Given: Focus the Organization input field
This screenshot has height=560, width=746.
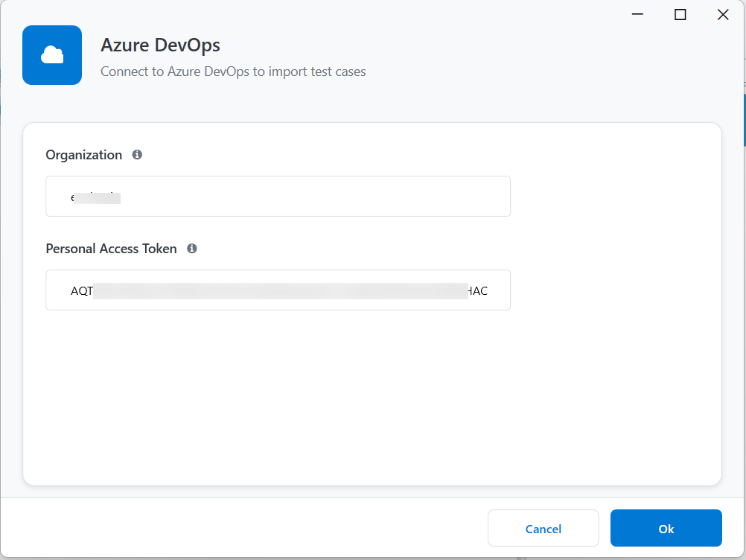Looking at the screenshot, I should pyautogui.click(x=278, y=197).
